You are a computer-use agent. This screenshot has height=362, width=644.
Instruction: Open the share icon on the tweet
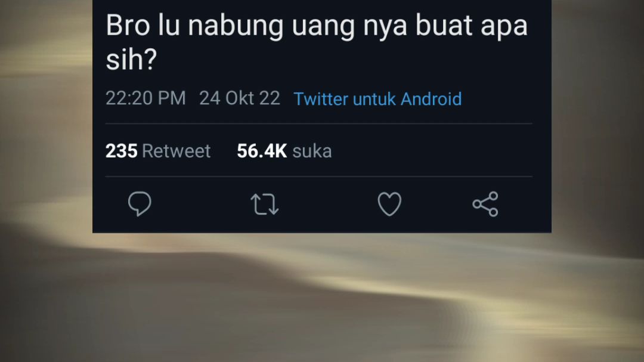tap(485, 204)
